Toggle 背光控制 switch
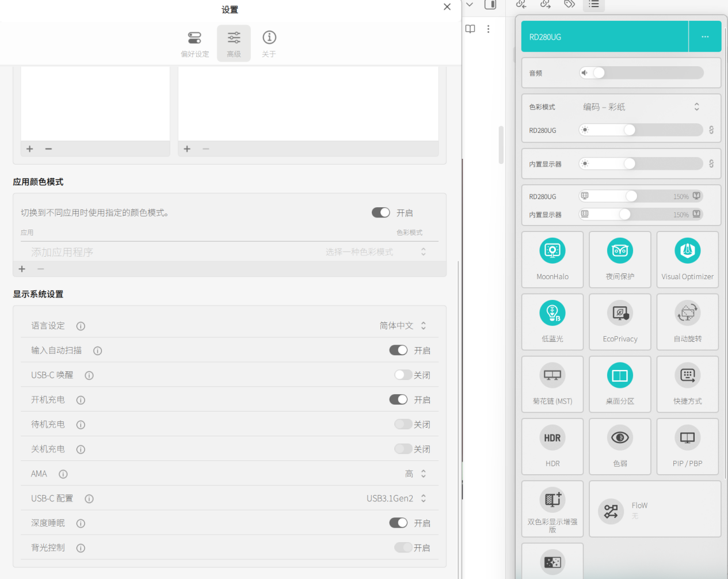 (403, 547)
